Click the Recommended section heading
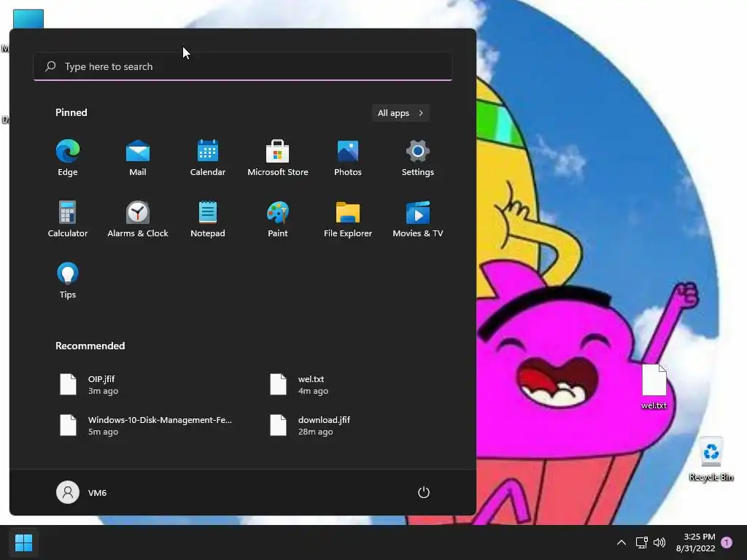 click(90, 346)
